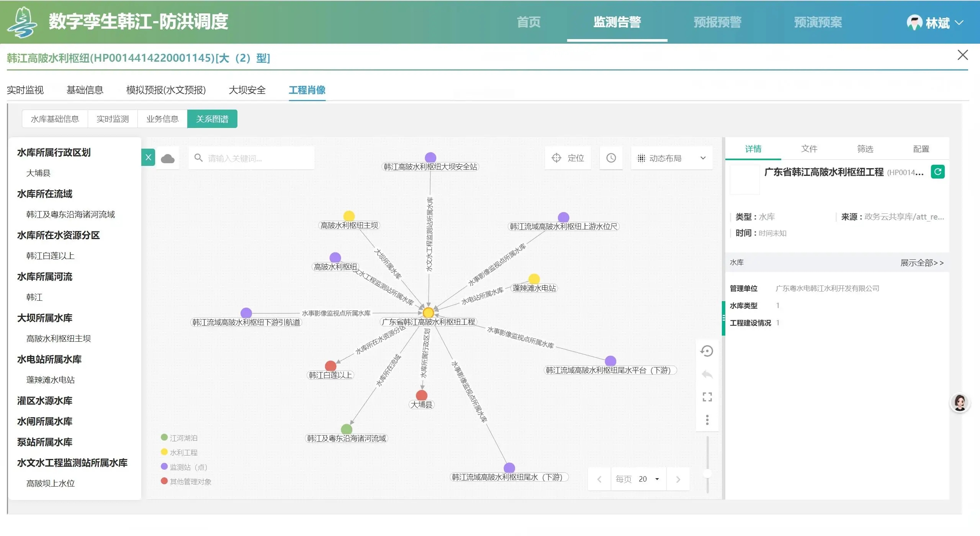Toggle 水利工程 legend category

click(179, 452)
